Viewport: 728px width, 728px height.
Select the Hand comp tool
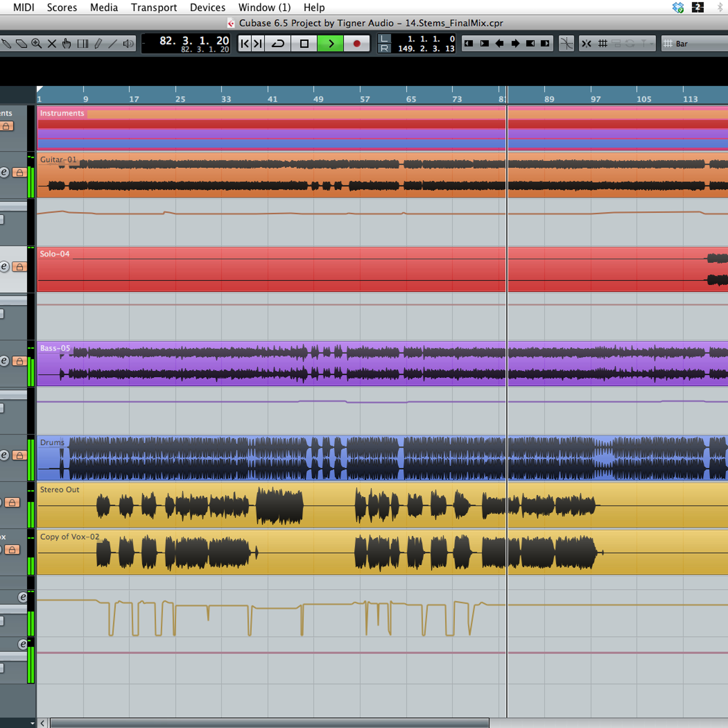67,44
